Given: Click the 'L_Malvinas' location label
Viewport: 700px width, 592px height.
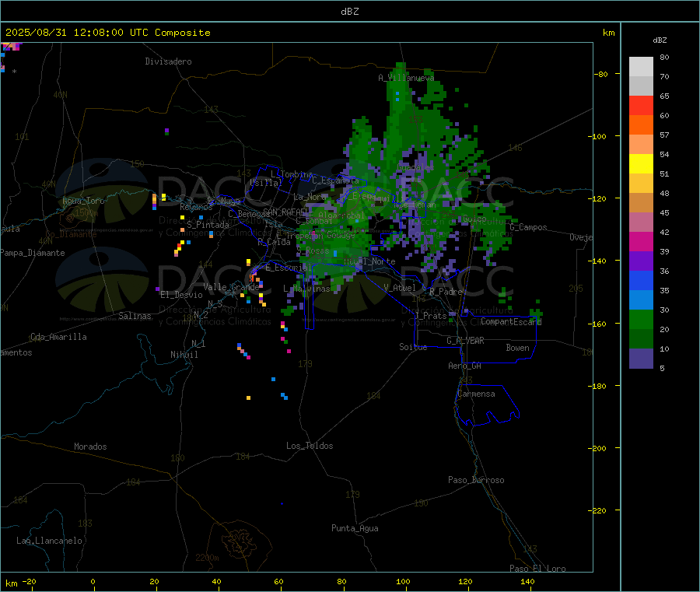Looking at the screenshot, I should [x=306, y=289].
